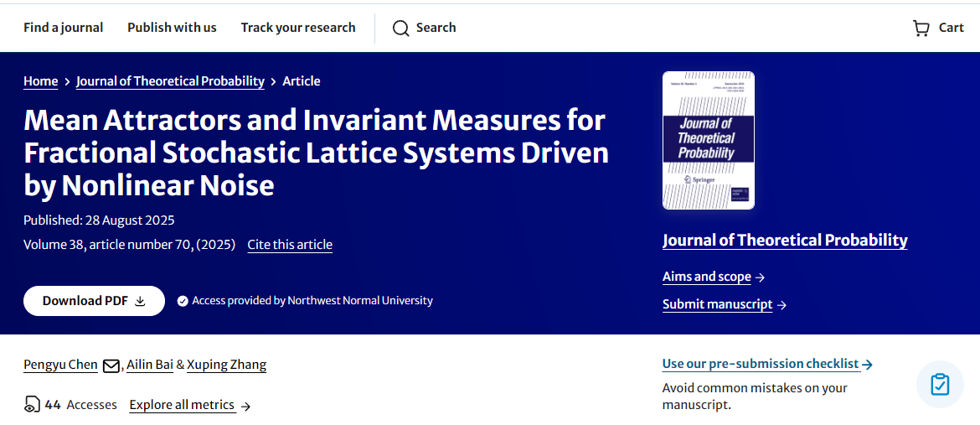Click the floating clipboard checklist icon

[940, 385]
